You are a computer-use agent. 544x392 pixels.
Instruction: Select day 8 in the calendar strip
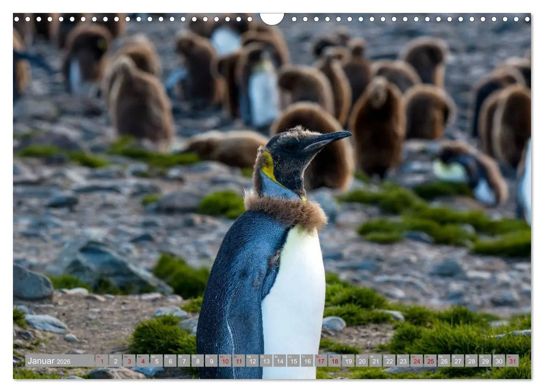coord(197,360)
